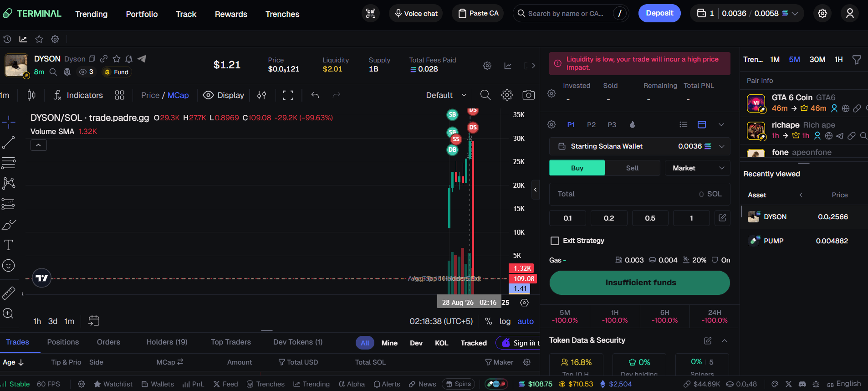Open the chart settings gear icon
Viewport: 868px width, 391px height.
coord(507,95)
